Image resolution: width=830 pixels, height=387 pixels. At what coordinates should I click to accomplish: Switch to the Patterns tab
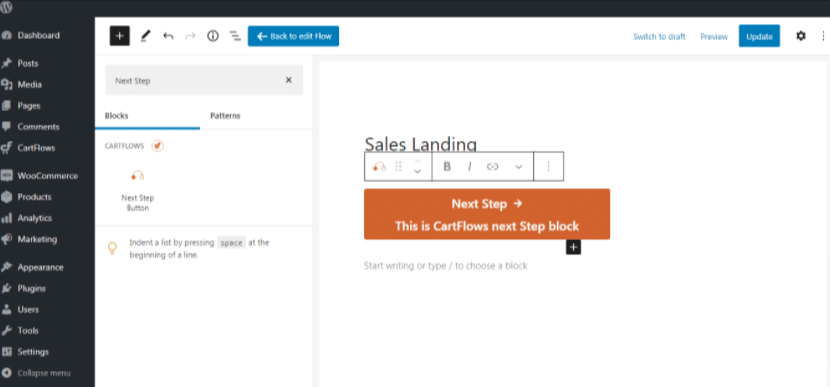tap(225, 116)
